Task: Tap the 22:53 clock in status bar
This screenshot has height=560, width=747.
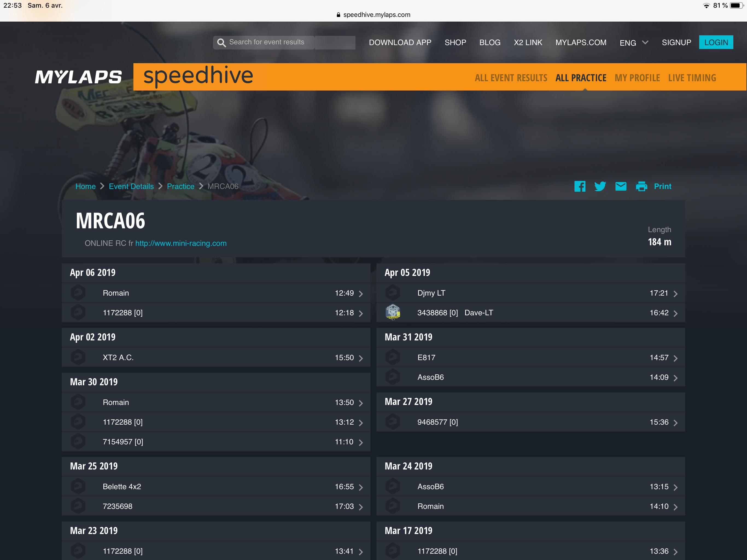Action: [x=13, y=5]
